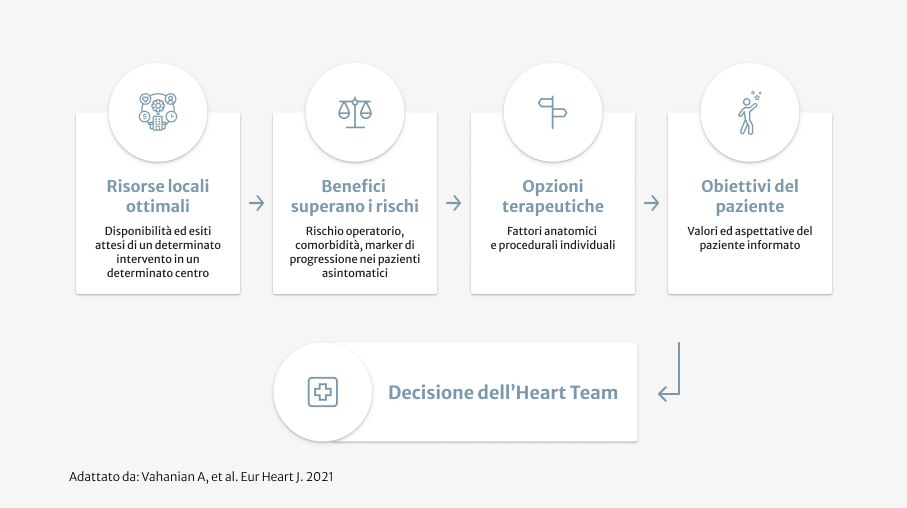Open the Vahanian Eur Heart J citation
907x508 pixels.
pyautogui.click(x=201, y=477)
